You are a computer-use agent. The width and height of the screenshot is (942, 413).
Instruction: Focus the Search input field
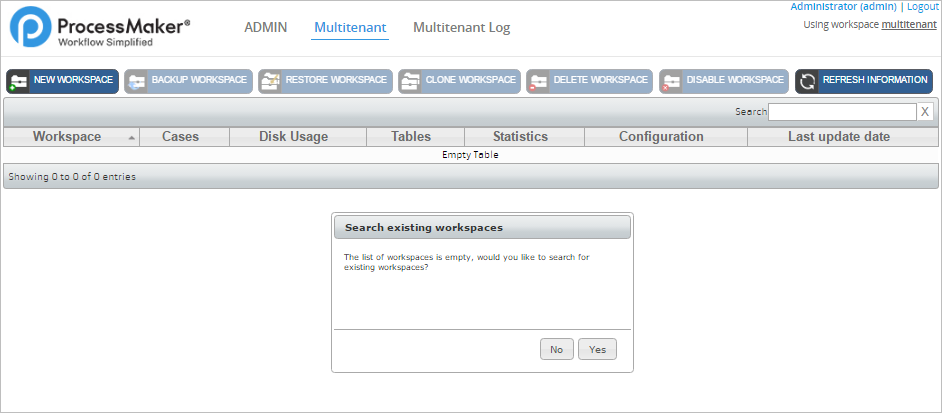(842, 112)
